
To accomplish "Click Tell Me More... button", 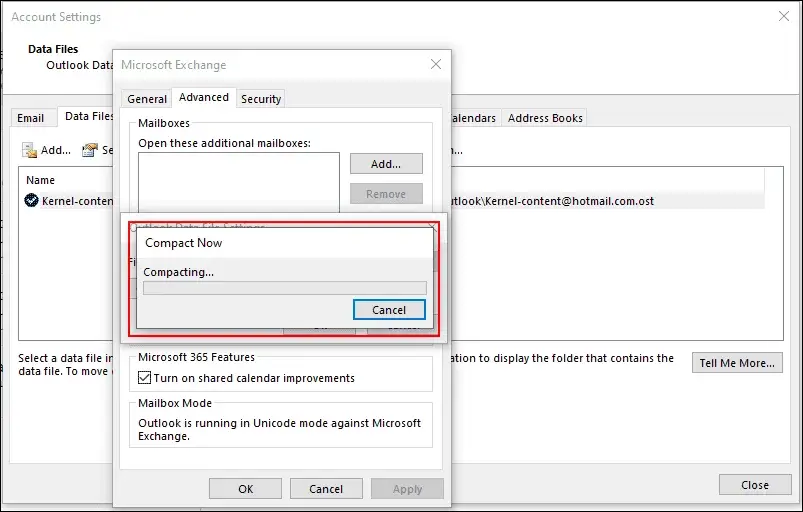I will point(737,363).
